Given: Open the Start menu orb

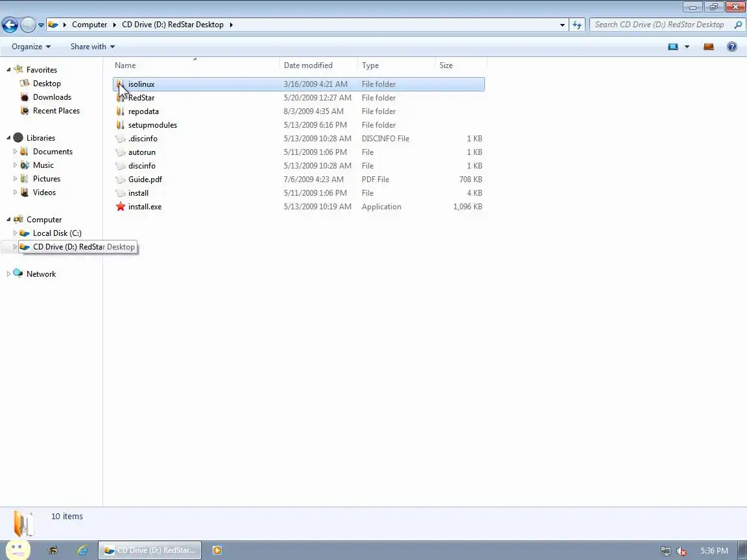Looking at the screenshot, I should coord(18,550).
